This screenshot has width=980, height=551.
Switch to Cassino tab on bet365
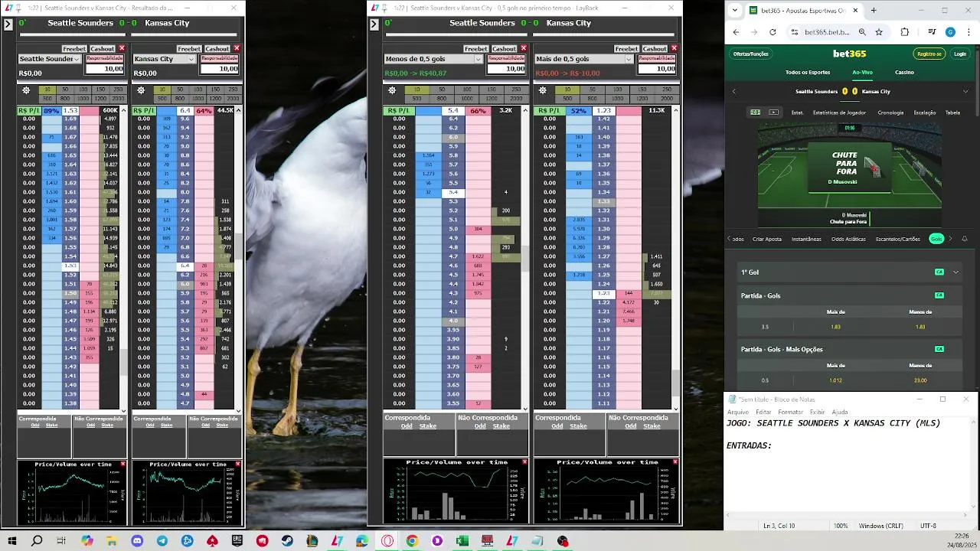click(904, 72)
